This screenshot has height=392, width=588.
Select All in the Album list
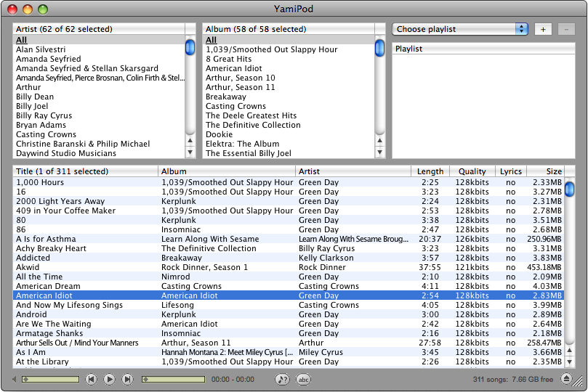pos(211,40)
